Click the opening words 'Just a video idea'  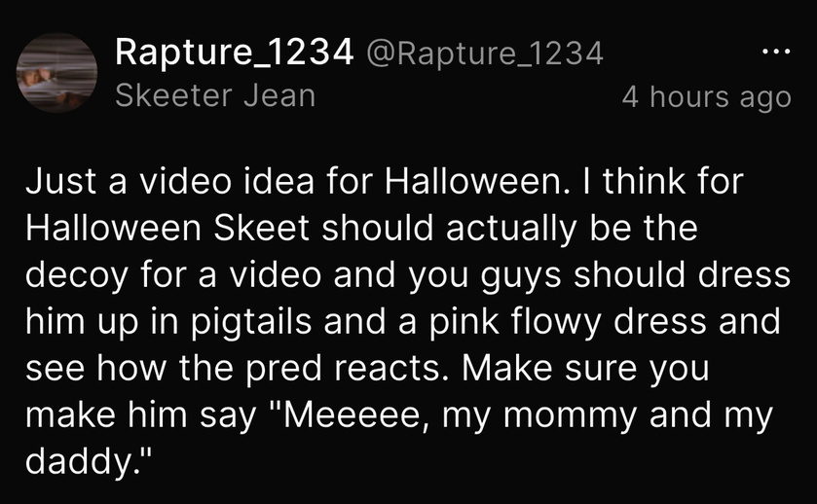click(169, 181)
